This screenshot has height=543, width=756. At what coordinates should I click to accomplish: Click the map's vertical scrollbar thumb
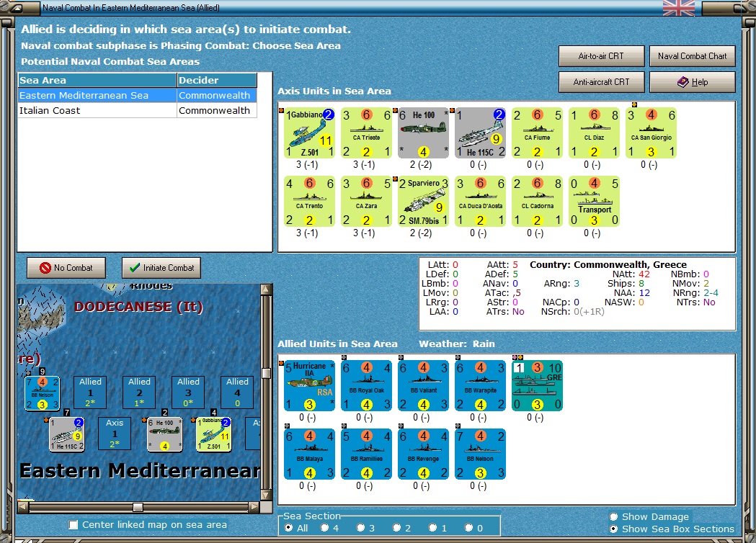click(266, 374)
